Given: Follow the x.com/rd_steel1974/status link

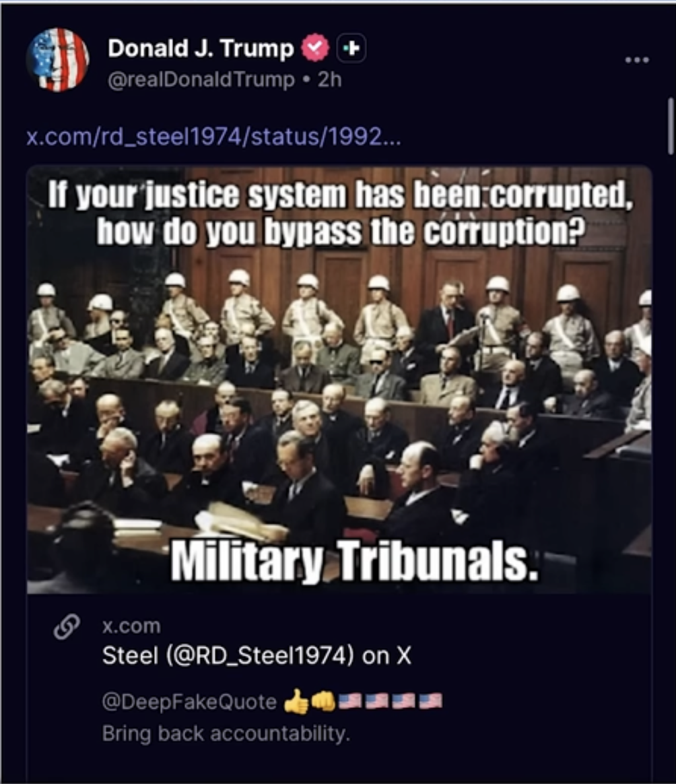Looking at the screenshot, I should pyautogui.click(x=213, y=137).
